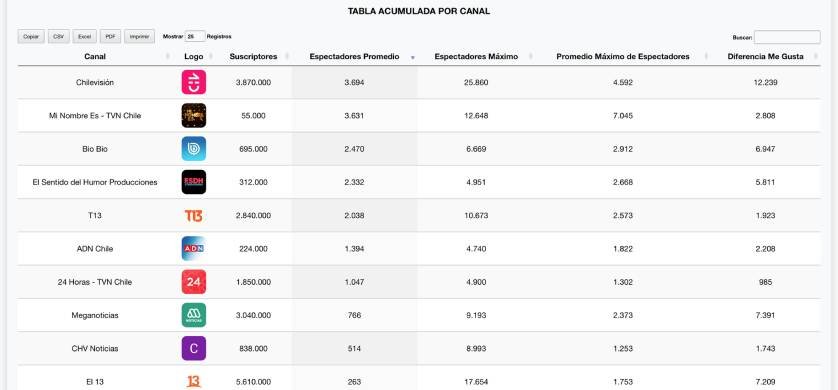Export the table with CSV button
Image resolution: width=838 pixels, height=390 pixels.
tap(58, 37)
